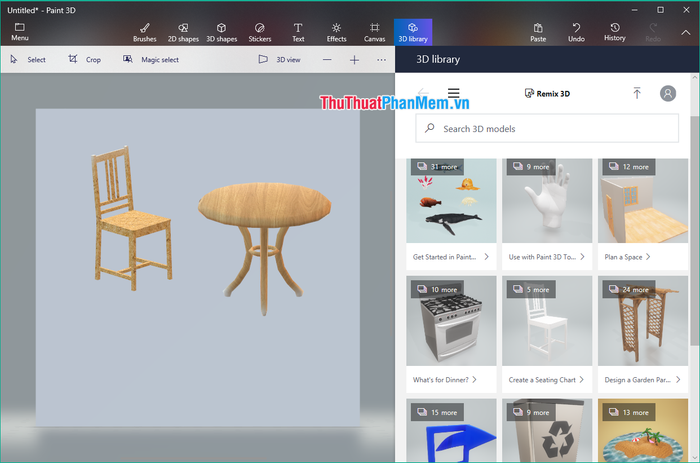The image size is (700, 463).
Task: Open Use with Paint 3D To... link
Action: click(x=547, y=257)
